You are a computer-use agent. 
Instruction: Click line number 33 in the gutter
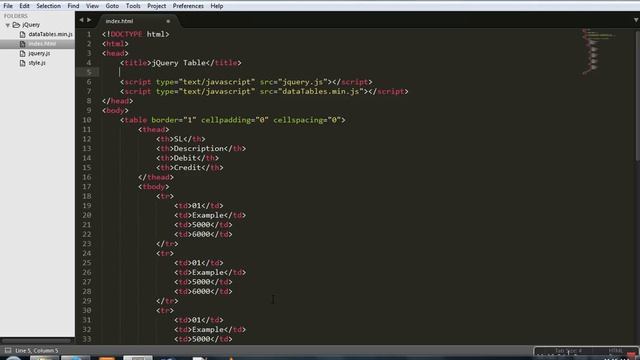click(x=87, y=339)
